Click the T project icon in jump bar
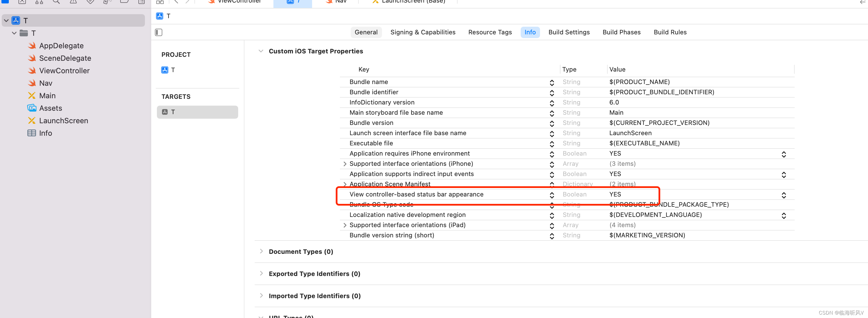Viewport: 868px width, 318px height. point(160,16)
